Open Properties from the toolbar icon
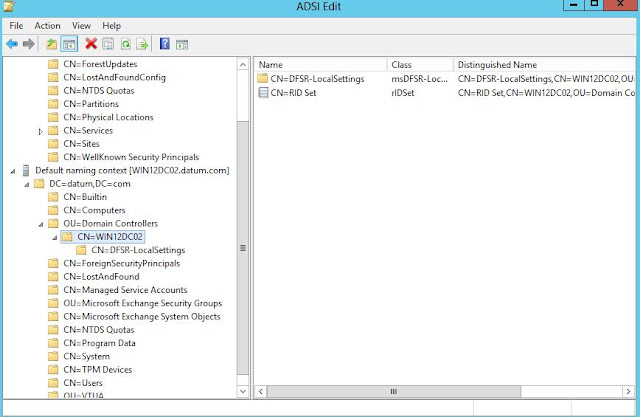Screen dimensions: 640x417 108,44
